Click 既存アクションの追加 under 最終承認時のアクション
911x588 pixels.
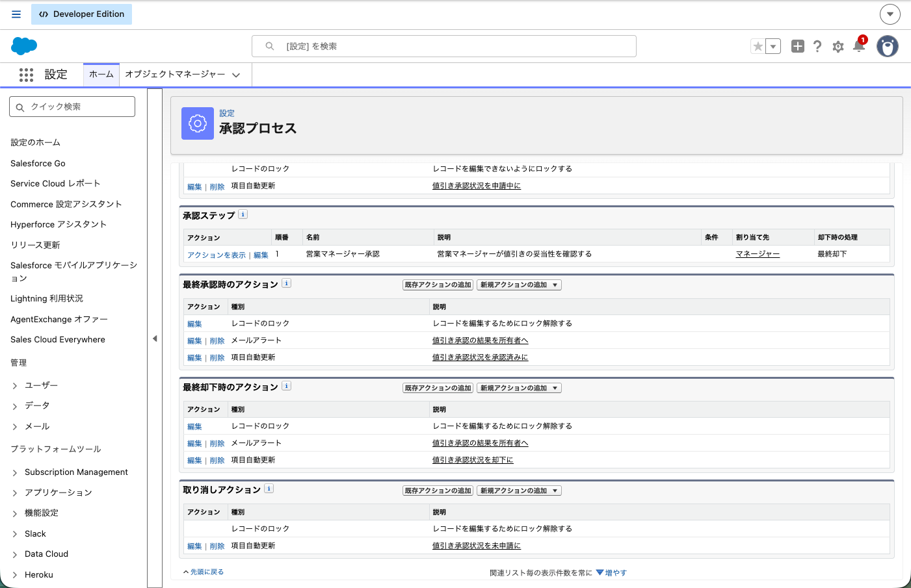(x=438, y=285)
